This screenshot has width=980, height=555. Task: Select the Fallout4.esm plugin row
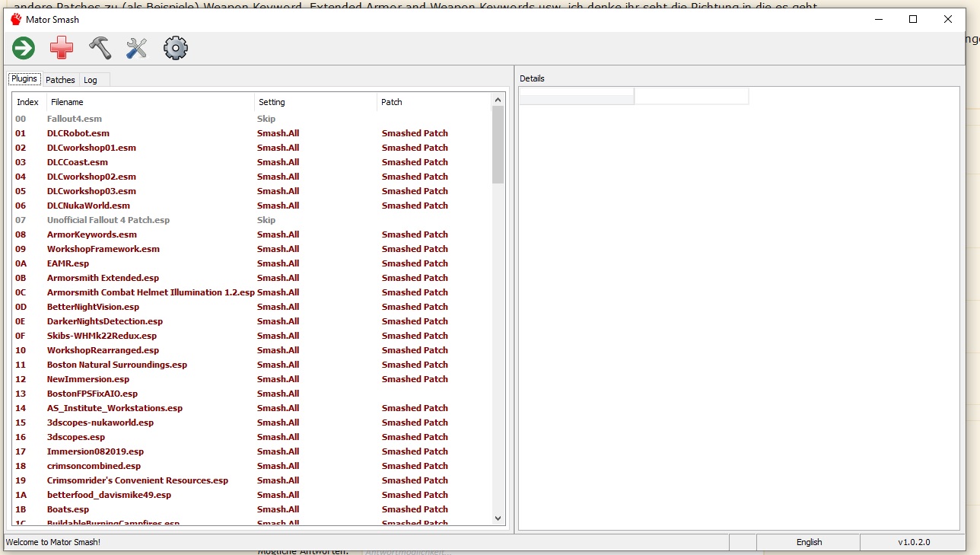tap(75, 119)
